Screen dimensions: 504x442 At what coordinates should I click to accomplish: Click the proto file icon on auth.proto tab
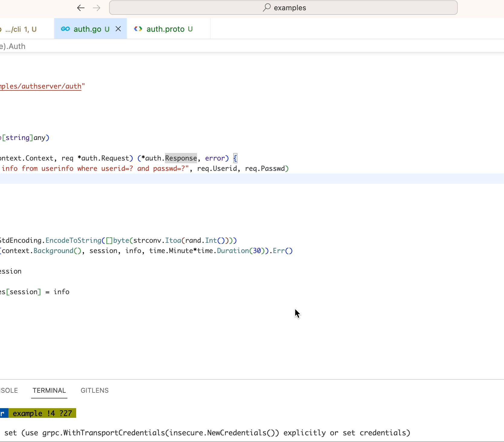click(138, 29)
